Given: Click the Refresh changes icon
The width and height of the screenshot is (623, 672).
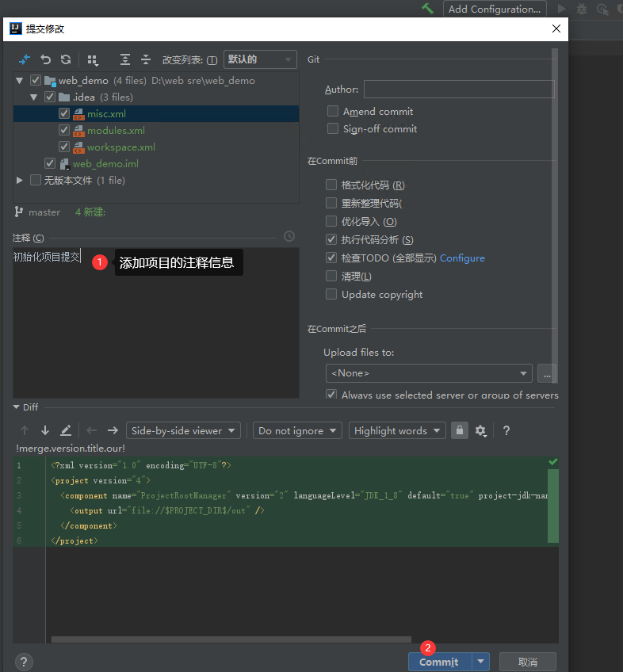Looking at the screenshot, I should pos(66,59).
